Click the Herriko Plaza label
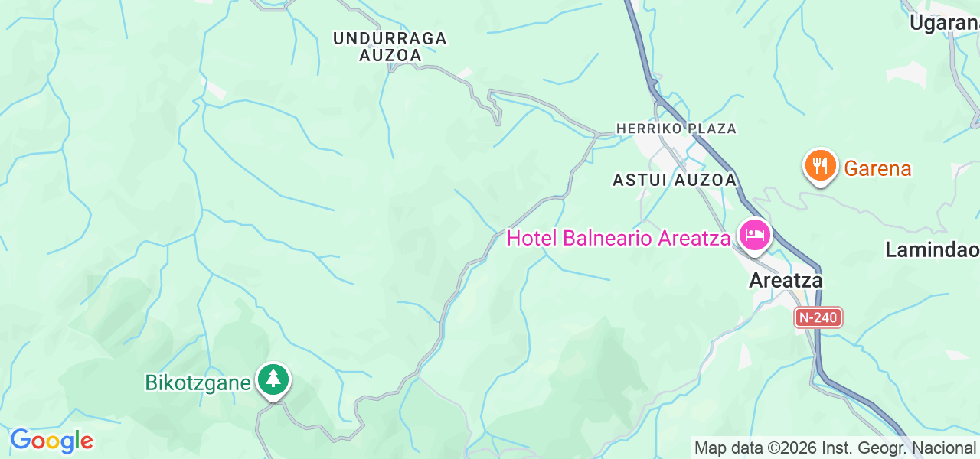980x459 pixels. coord(676,129)
